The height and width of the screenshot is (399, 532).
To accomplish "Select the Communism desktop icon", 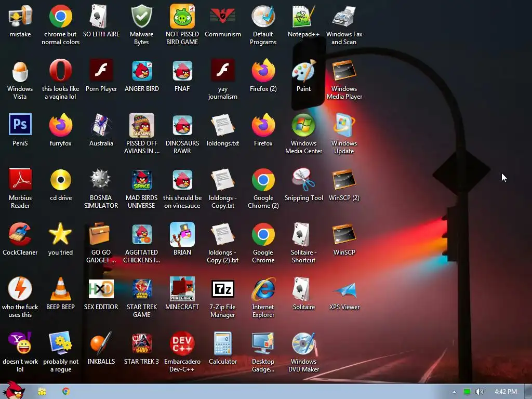I will pyautogui.click(x=222, y=16).
